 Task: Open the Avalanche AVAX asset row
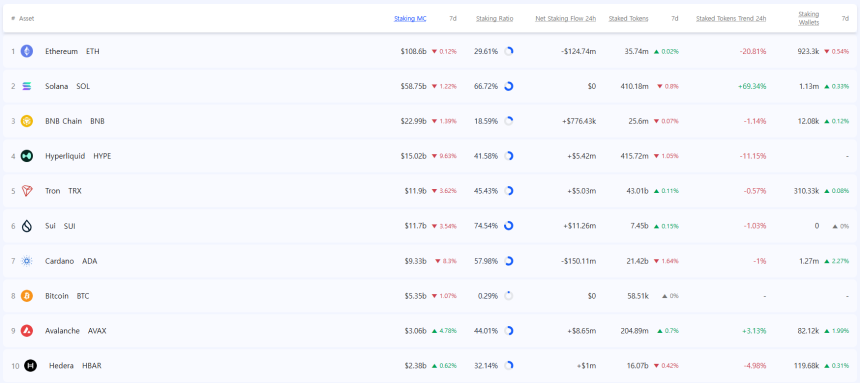[x=430, y=331]
